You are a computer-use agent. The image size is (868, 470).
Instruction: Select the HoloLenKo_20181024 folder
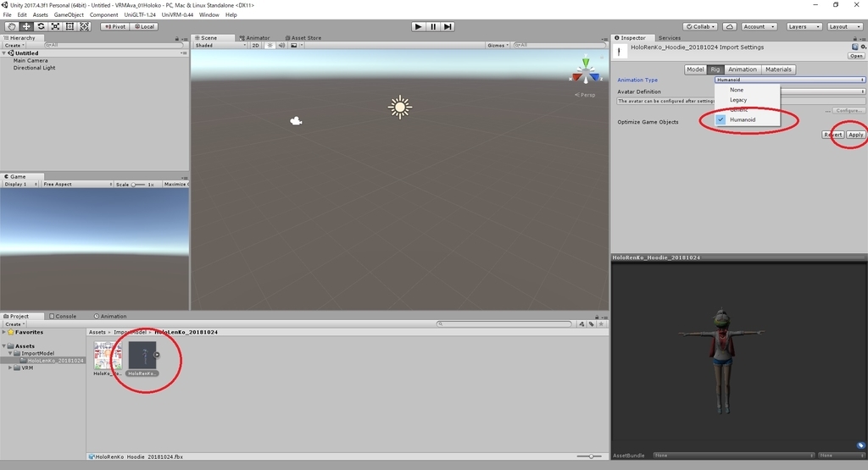point(52,361)
